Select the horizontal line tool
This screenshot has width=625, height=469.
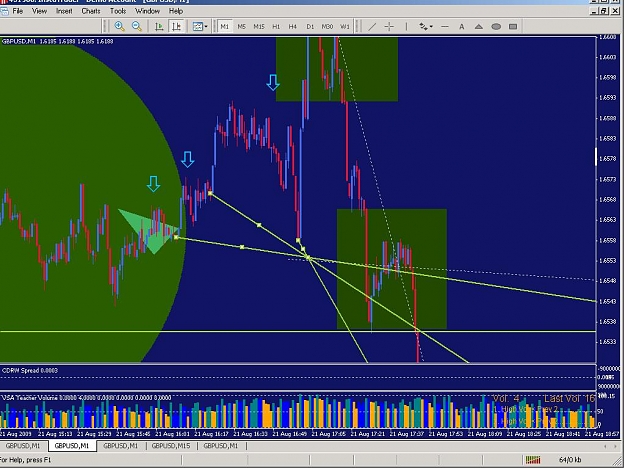coord(445,26)
